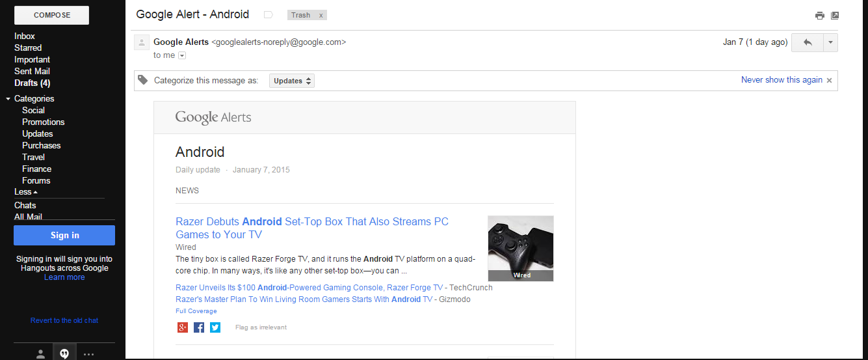Viewport: 868px width, 360px height.
Task: Click Revert to the old chat
Action: click(64, 320)
